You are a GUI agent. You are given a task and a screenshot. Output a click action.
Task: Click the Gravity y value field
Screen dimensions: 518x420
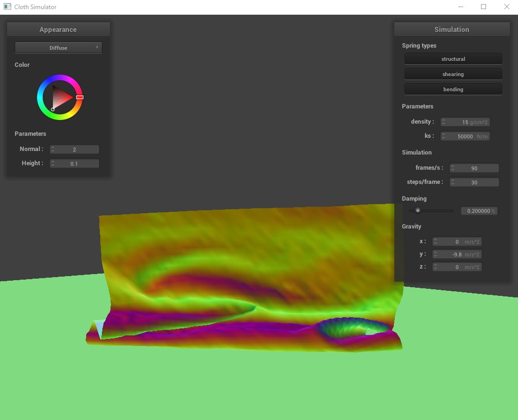[x=457, y=254]
